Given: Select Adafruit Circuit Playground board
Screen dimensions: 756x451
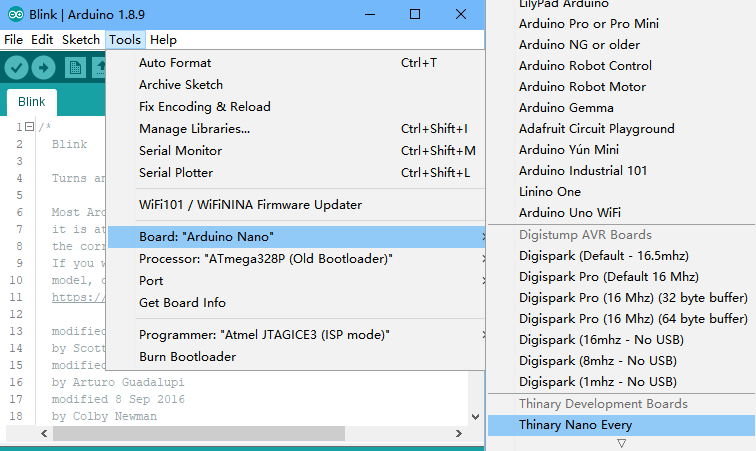Looking at the screenshot, I should coord(621,129).
